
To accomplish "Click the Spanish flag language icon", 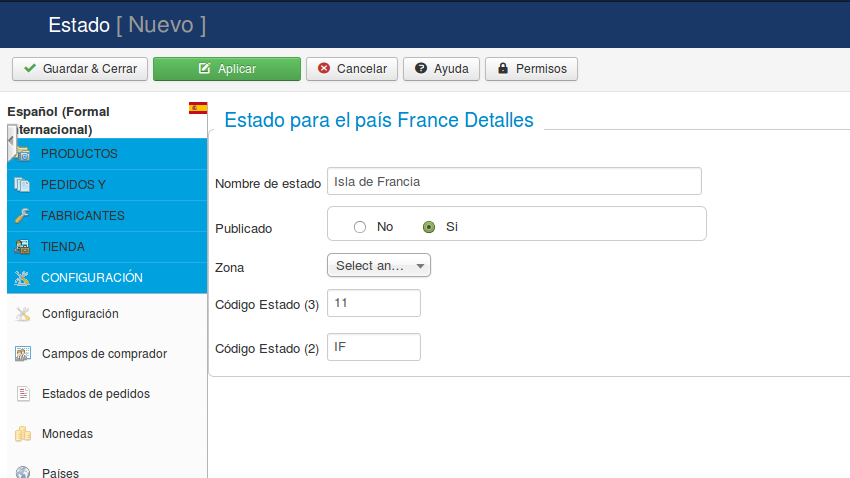I will pyautogui.click(x=198, y=108).
